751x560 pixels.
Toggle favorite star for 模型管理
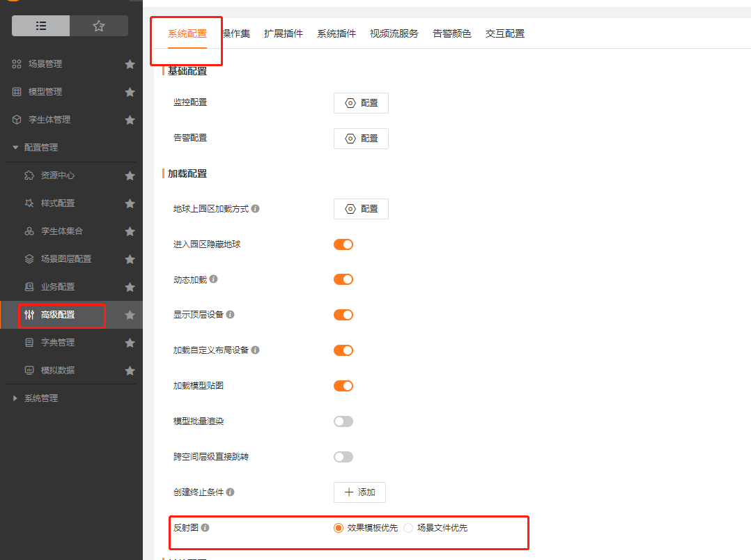(x=130, y=92)
